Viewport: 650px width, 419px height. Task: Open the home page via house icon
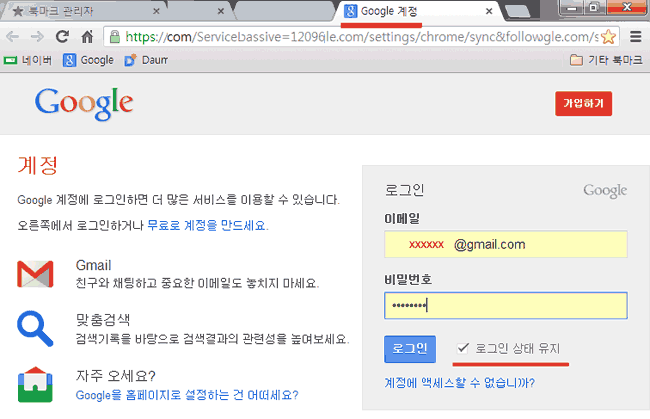tap(87, 37)
